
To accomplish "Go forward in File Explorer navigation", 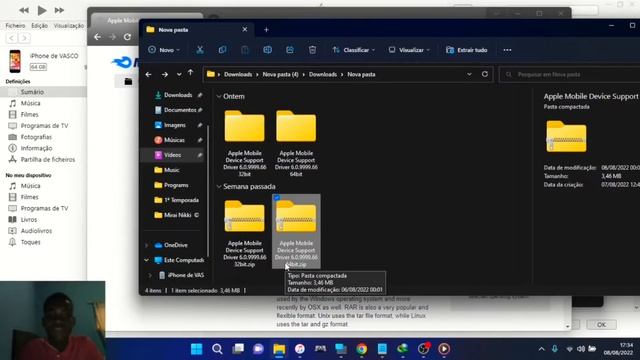I will [164, 74].
